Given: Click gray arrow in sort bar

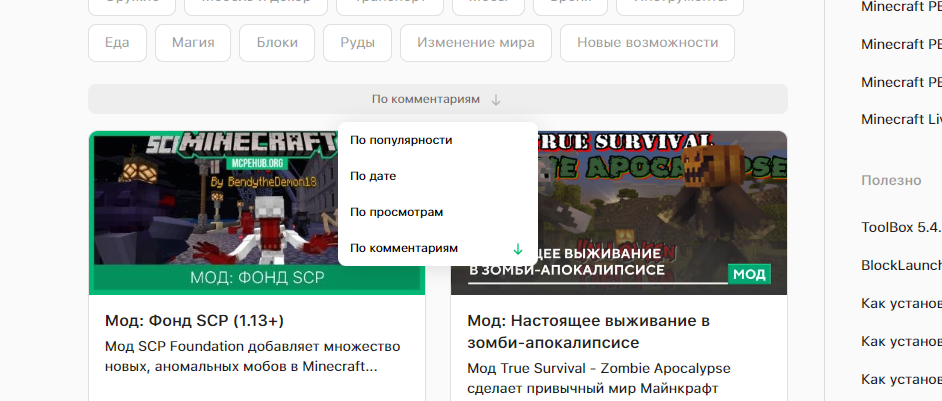Looking at the screenshot, I should pos(496,100).
